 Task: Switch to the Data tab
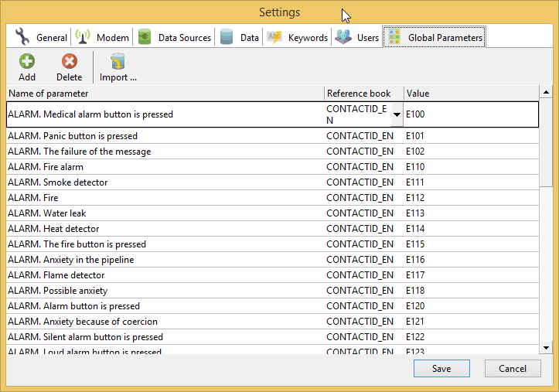(x=239, y=37)
